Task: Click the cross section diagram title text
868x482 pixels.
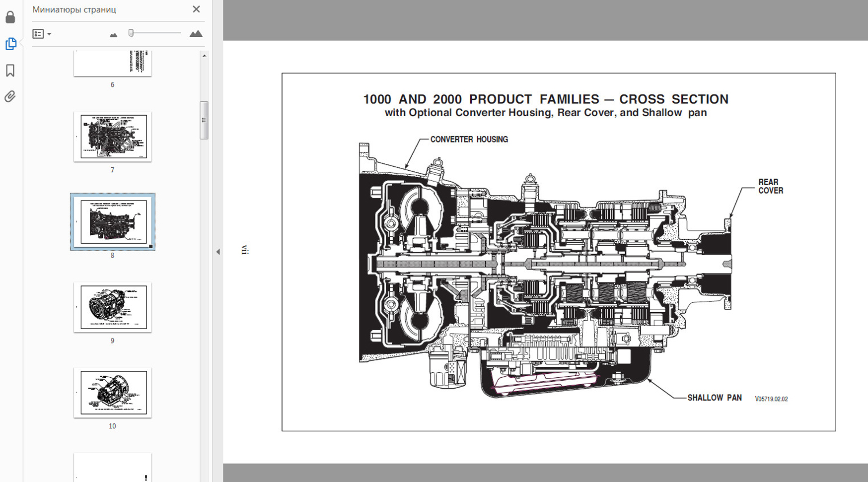Action: tap(545, 99)
